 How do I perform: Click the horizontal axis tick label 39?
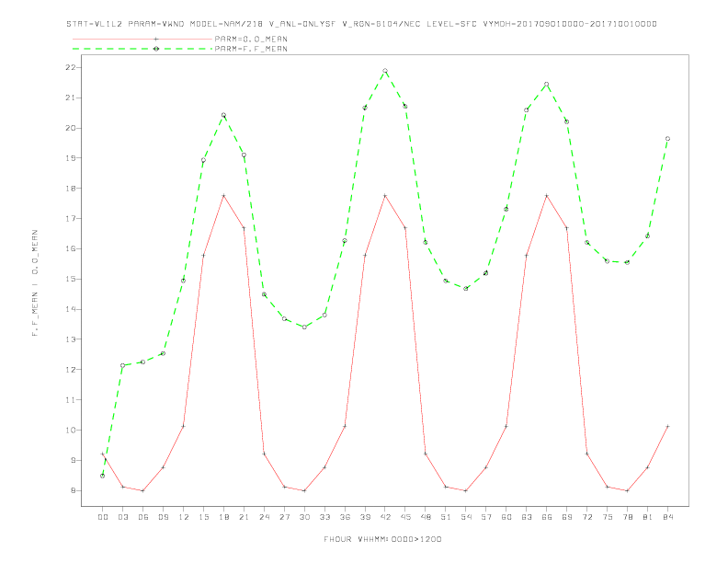click(x=365, y=517)
